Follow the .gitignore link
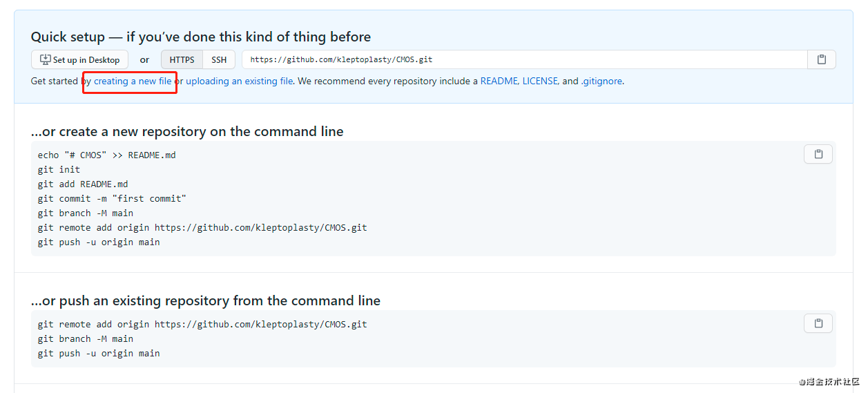 click(601, 82)
